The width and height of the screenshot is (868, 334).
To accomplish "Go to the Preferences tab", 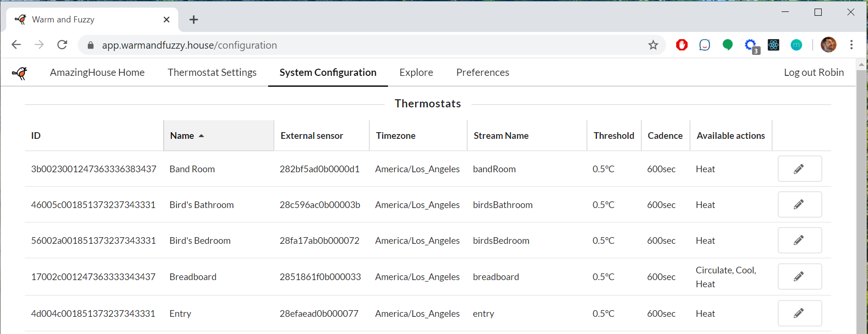I will pos(482,73).
